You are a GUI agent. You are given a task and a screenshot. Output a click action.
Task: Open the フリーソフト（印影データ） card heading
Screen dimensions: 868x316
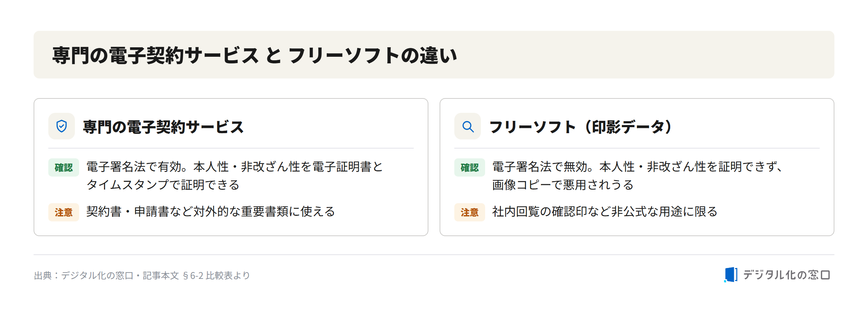[580, 126]
